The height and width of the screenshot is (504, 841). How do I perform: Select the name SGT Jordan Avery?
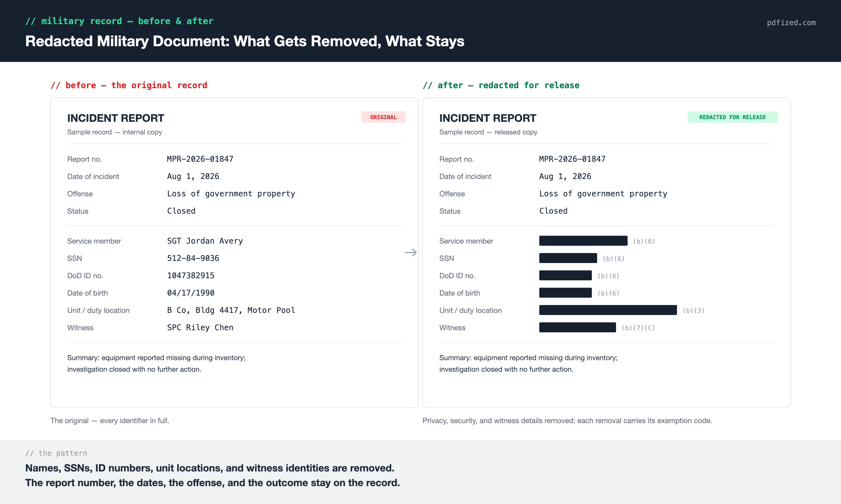[x=205, y=241]
